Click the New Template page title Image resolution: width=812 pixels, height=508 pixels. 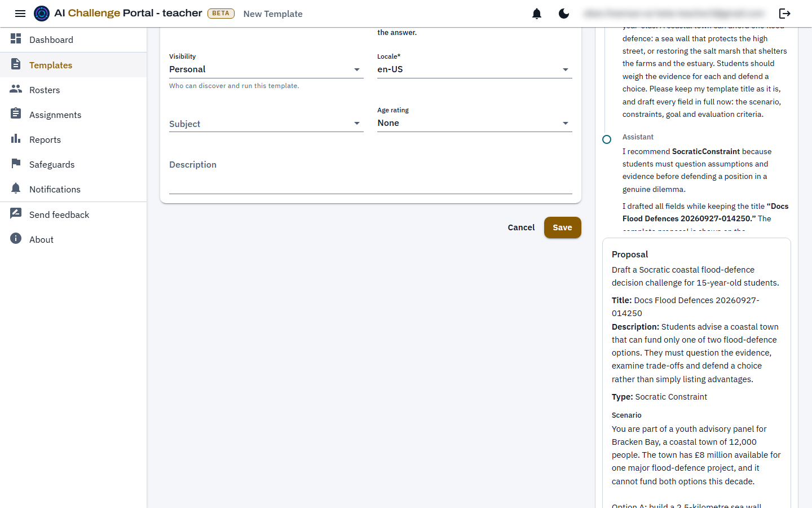273,14
